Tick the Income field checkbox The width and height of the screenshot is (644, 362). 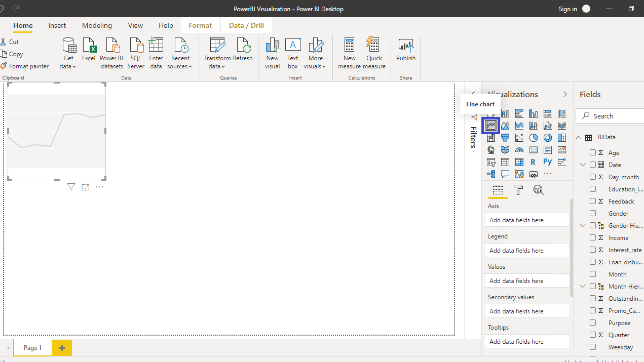coord(593,237)
